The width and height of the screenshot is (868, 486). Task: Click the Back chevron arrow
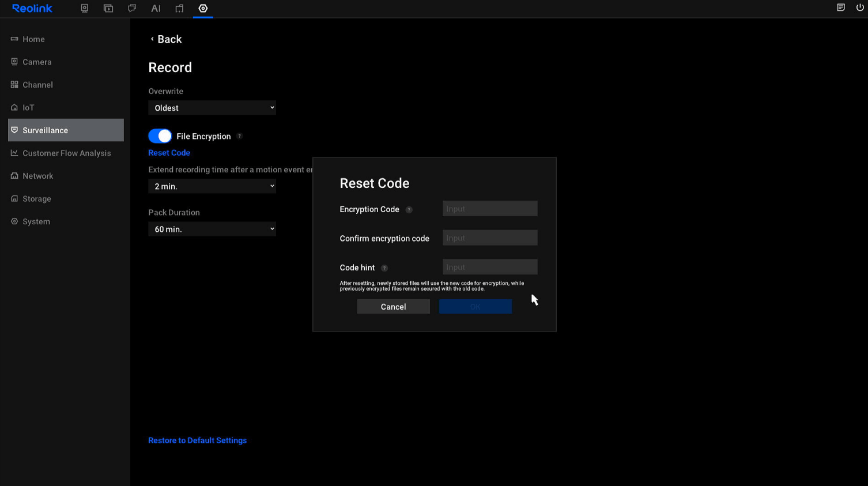152,39
